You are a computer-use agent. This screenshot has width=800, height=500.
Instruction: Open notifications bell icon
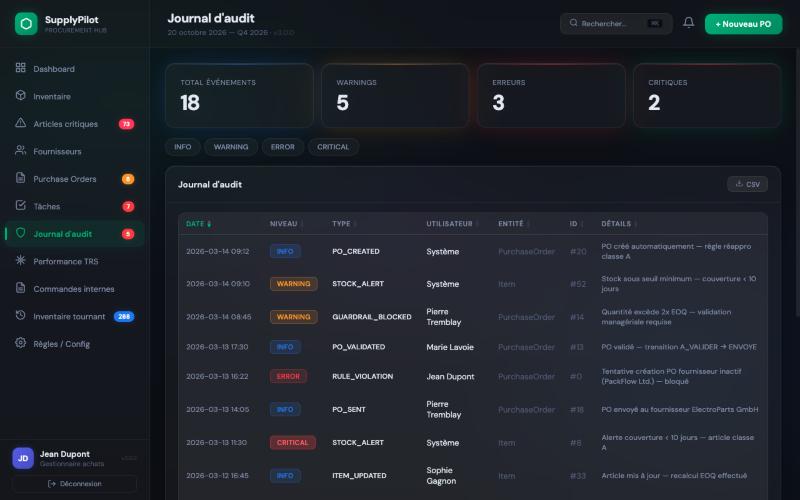(688, 23)
